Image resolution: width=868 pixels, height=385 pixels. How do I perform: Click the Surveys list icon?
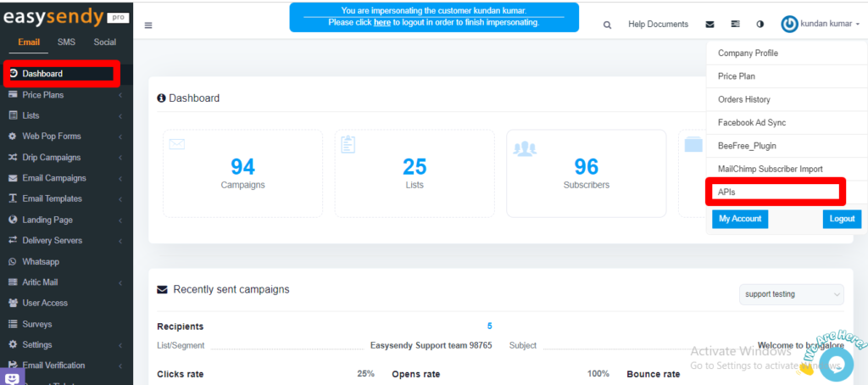click(13, 324)
